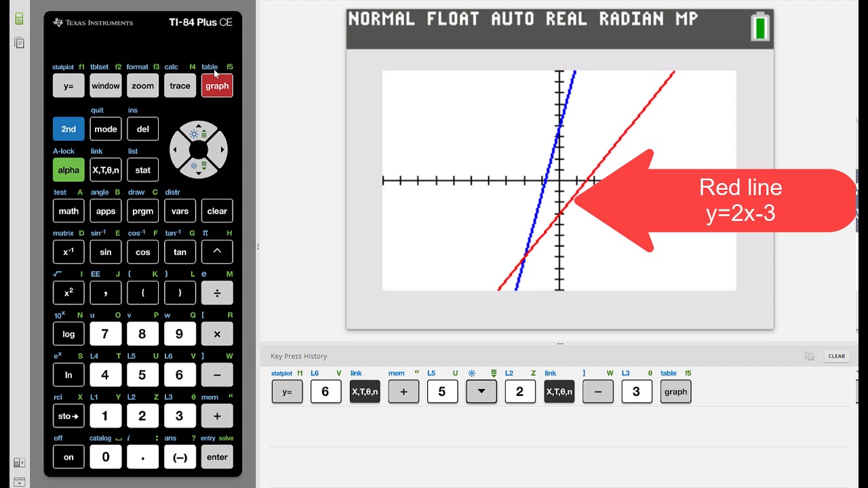Click the decimal point key
Screen dimensions: 868x488
142,457
